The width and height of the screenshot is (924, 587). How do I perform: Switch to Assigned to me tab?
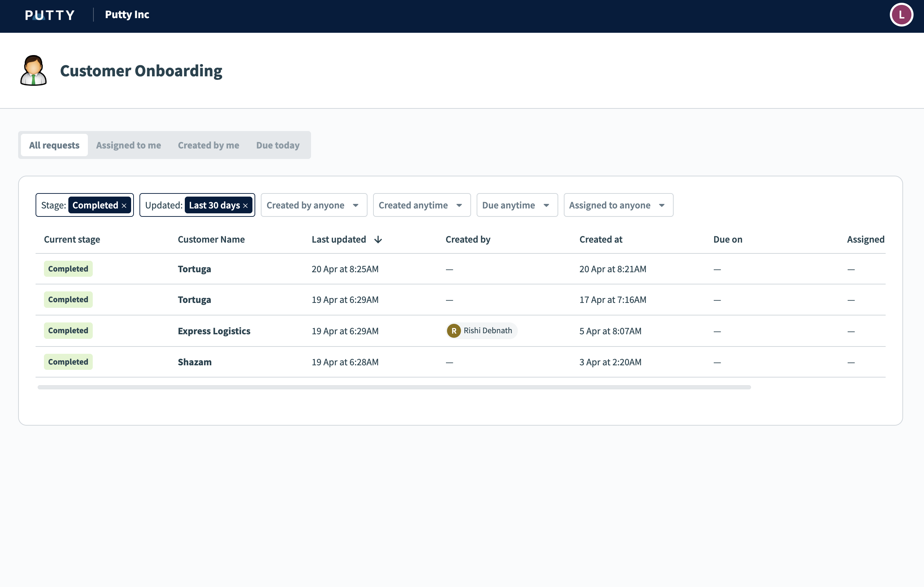click(x=128, y=145)
